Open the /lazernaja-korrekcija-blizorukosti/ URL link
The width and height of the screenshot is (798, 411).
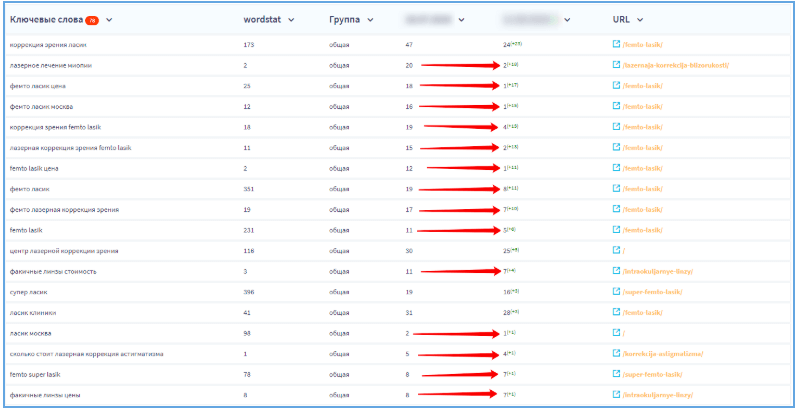[x=676, y=66]
